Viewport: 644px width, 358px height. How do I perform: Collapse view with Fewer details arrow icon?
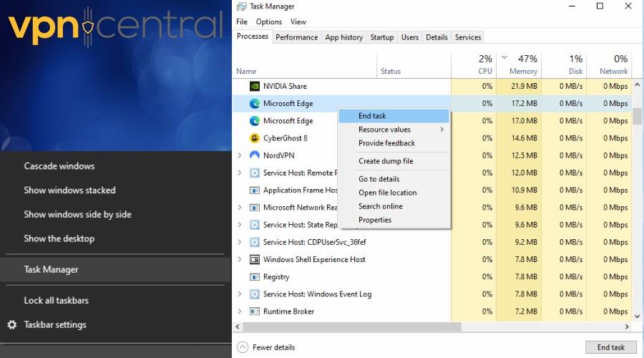(x=243, y=347)
